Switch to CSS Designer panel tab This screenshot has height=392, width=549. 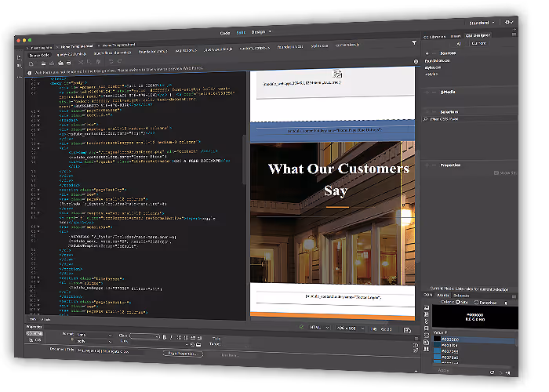click(478, 35)
